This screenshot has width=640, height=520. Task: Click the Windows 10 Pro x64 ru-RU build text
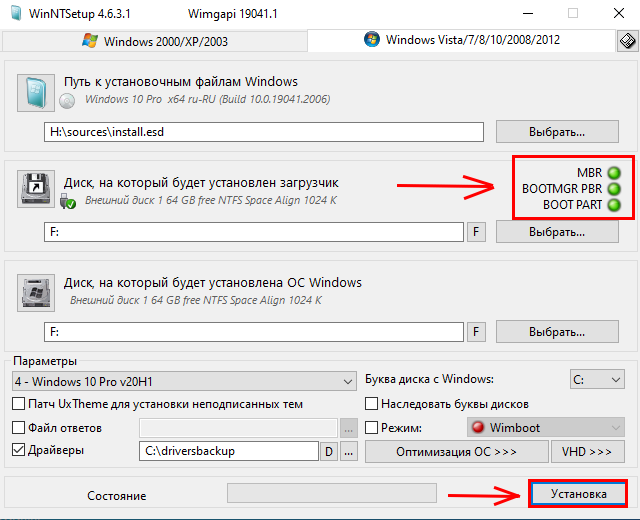tap(207, 99)
